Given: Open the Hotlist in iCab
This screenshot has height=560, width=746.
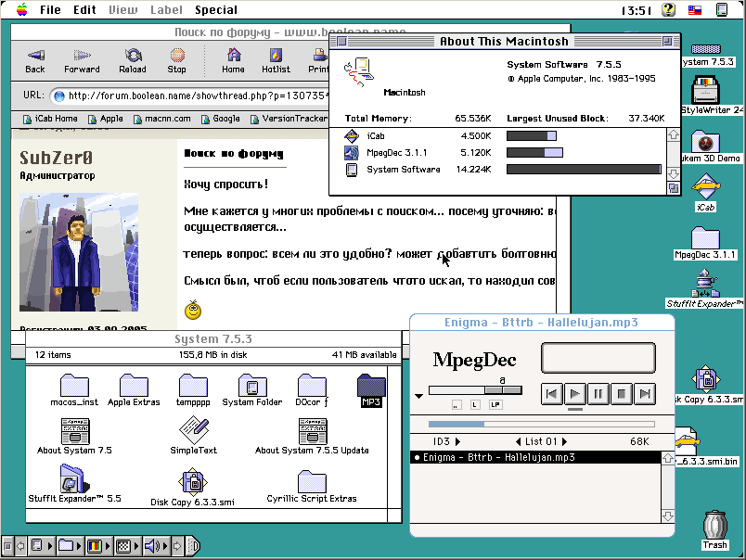Looking at the screenshot, I should coord(276,61).
